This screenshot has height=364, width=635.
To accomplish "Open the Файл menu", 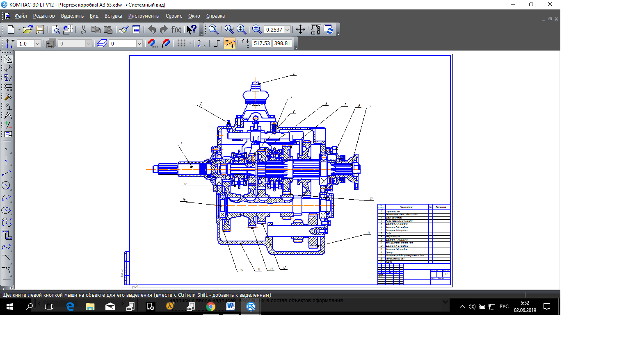I will coord(21,16).
